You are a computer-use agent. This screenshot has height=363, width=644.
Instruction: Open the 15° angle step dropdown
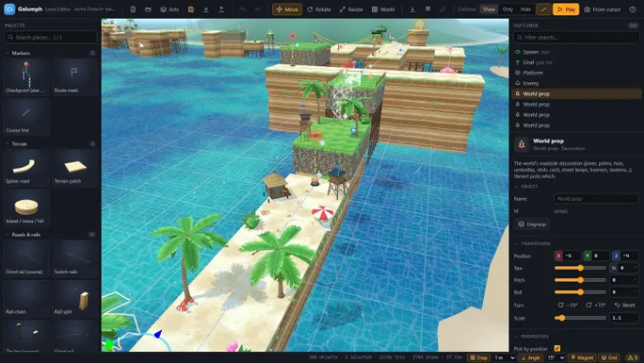tap(555, 358)
